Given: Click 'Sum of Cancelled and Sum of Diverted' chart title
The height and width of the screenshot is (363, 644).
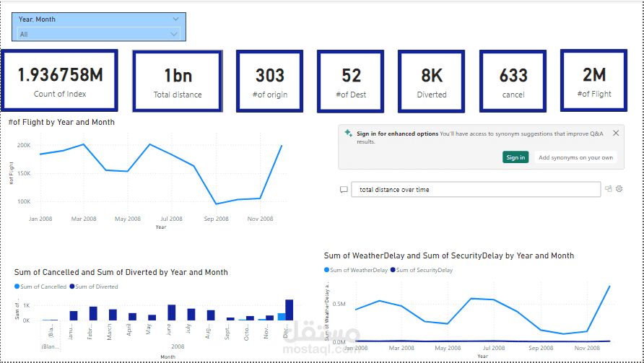Looking at the screenshot, I should click(121, 272).
